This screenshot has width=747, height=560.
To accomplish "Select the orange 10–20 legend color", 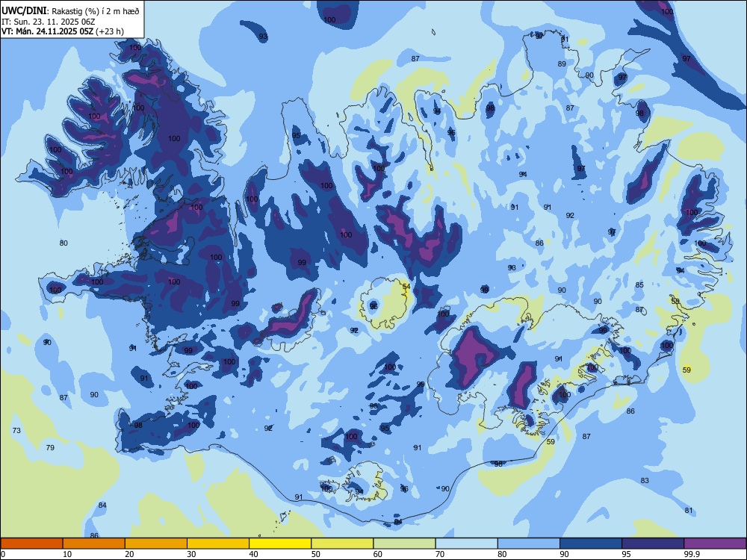I will click(94, 544).
